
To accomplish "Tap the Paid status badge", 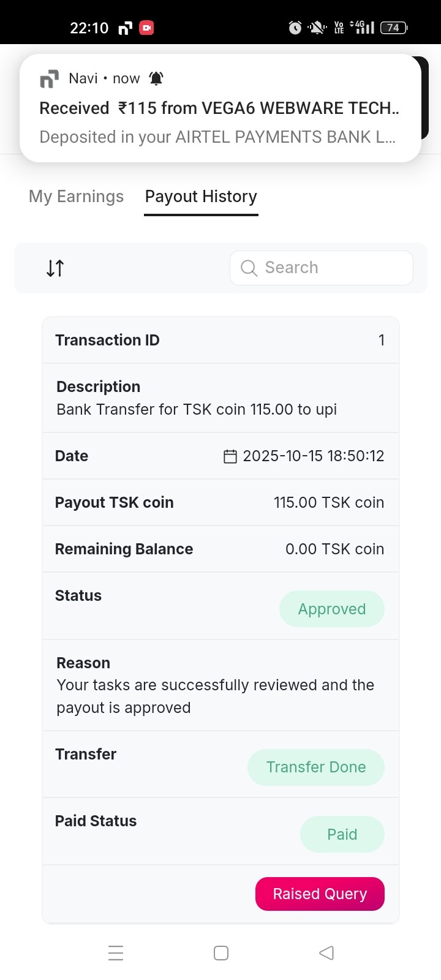I will coord(342,834).
